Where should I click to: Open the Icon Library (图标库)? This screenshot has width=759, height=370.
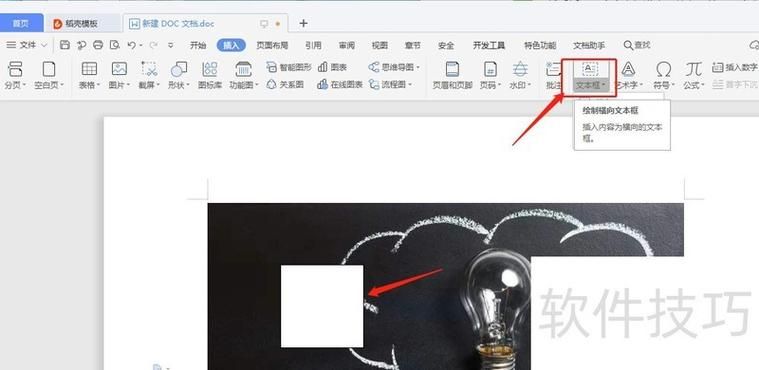point(210,69)
